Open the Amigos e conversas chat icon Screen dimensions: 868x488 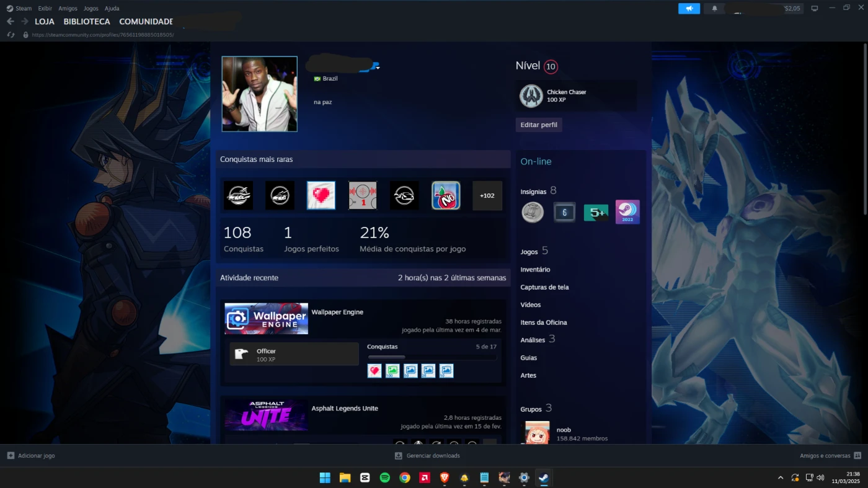coord(857,455)
